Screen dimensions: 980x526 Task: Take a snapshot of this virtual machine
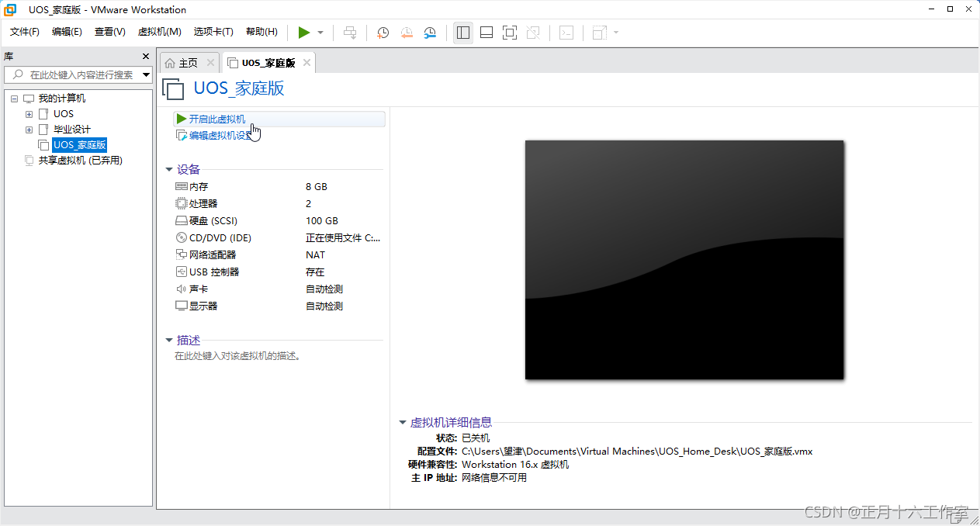pos(383,33)
